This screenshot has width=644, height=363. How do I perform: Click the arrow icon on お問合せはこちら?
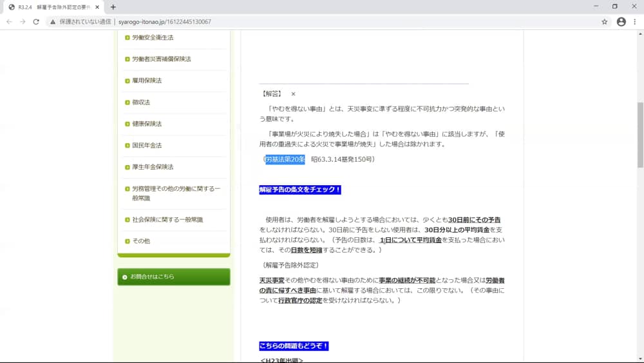coord(125,277)
